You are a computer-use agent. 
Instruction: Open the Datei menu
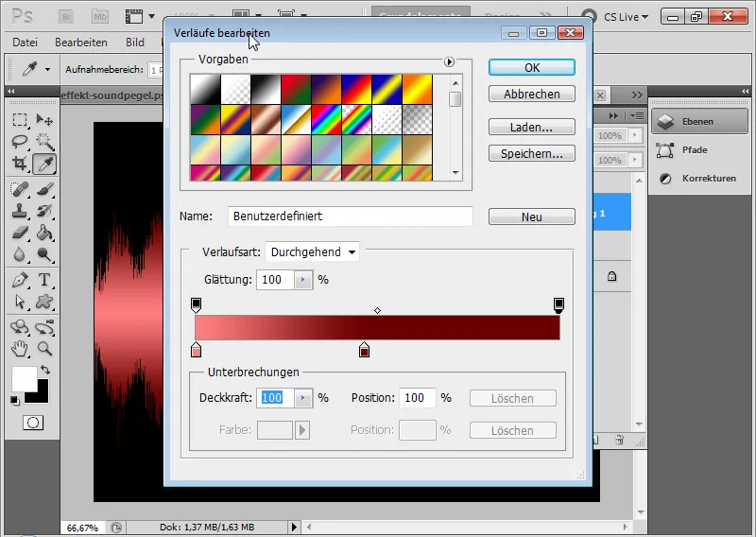click(26, 43)
